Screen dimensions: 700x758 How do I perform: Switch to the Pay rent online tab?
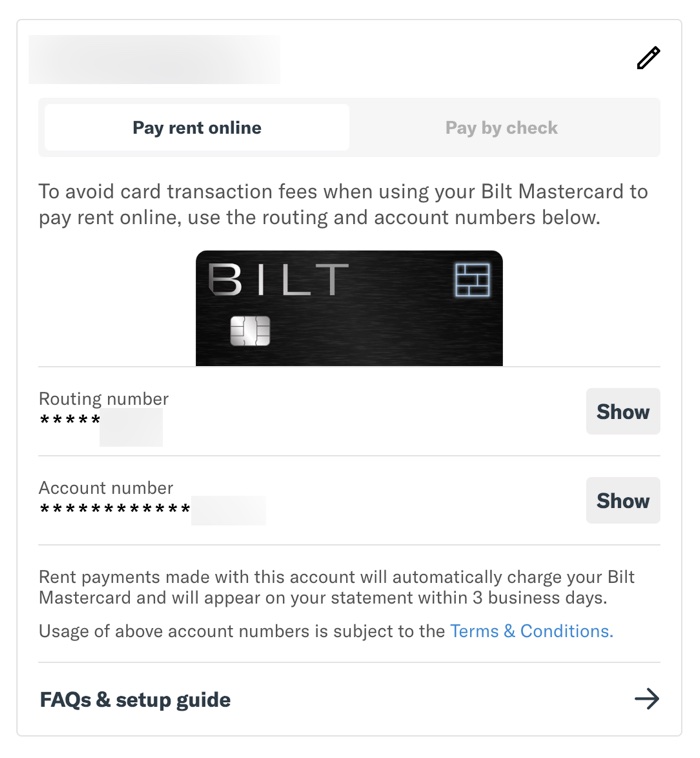pyautogui.click(x=197, y=128)
